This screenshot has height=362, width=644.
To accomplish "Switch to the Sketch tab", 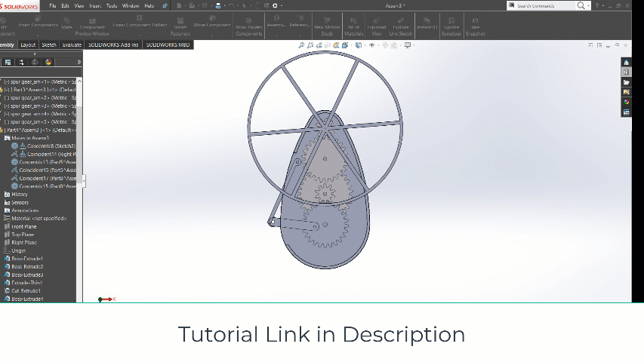I will 49,44.
